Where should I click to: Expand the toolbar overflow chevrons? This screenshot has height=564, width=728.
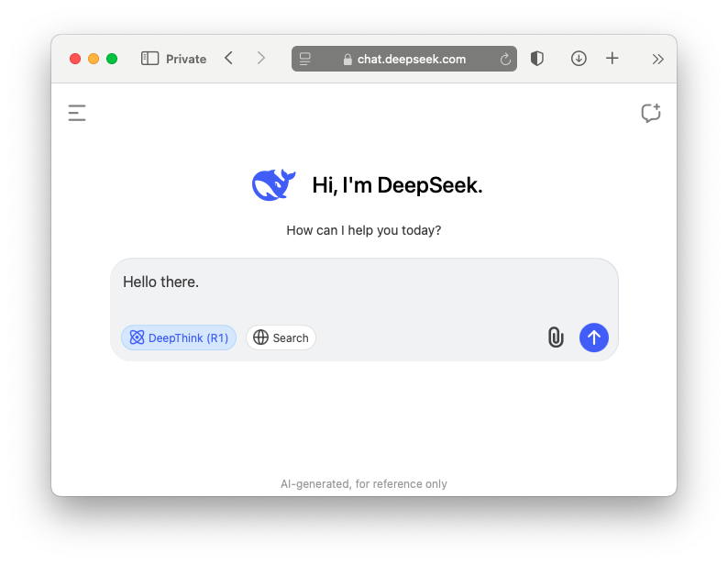pos(657,59)
